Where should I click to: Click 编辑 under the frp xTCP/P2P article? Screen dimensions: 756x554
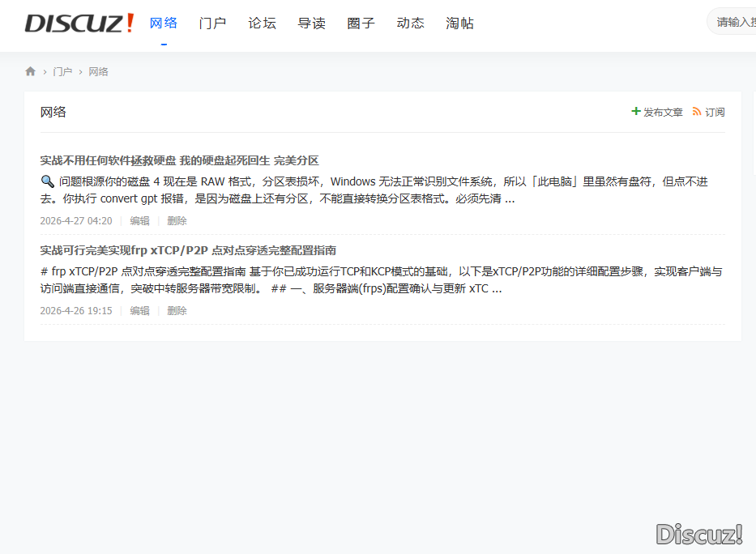[x=139, y=311]
